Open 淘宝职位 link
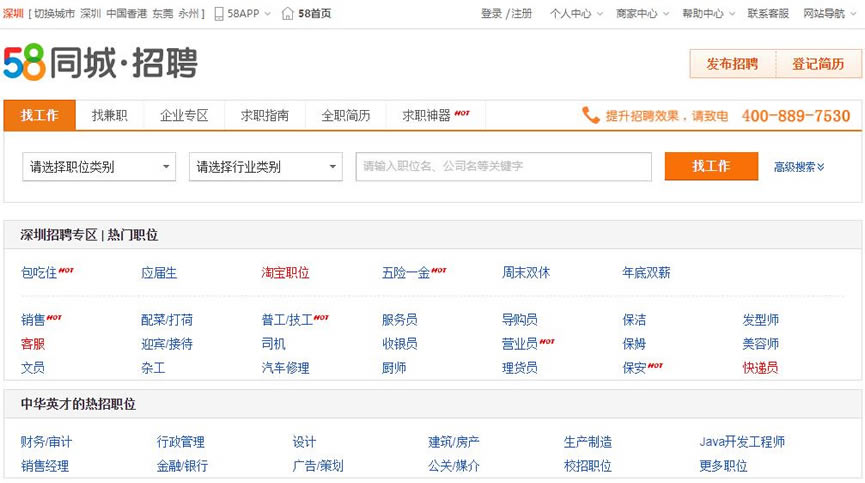This screenshot has height=483, width=865. click(x=285, y=272)
